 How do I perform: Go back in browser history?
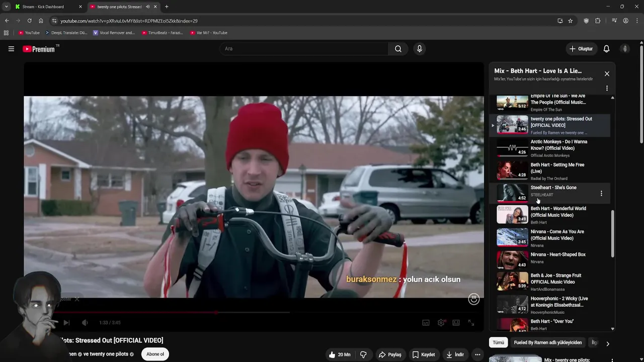(x=7, y=21)
